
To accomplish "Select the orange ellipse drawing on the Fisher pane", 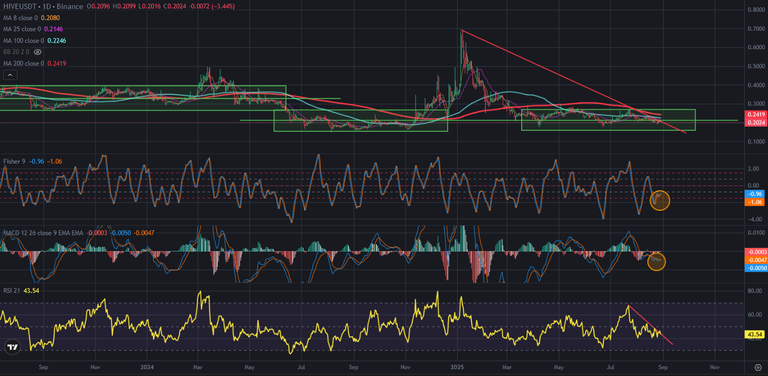I will (659, 200).
